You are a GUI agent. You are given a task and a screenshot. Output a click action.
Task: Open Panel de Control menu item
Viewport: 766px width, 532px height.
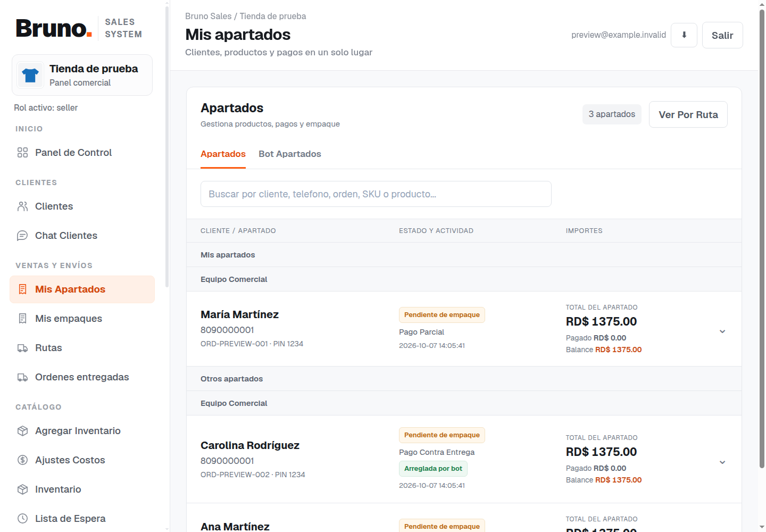pos(82,153)
